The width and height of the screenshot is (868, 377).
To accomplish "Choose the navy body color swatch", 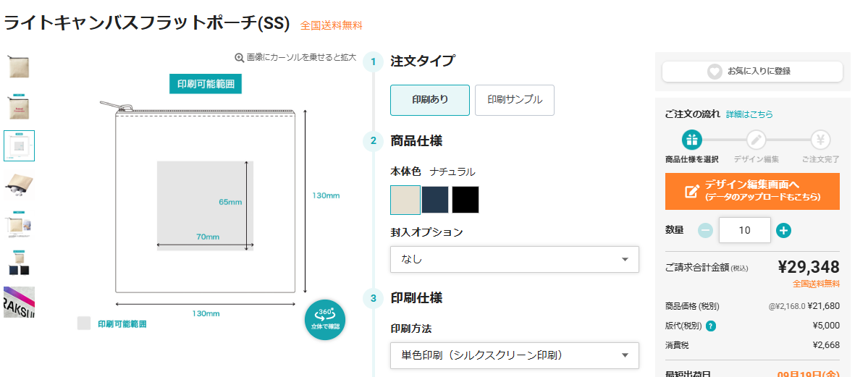I will [435, 200].
